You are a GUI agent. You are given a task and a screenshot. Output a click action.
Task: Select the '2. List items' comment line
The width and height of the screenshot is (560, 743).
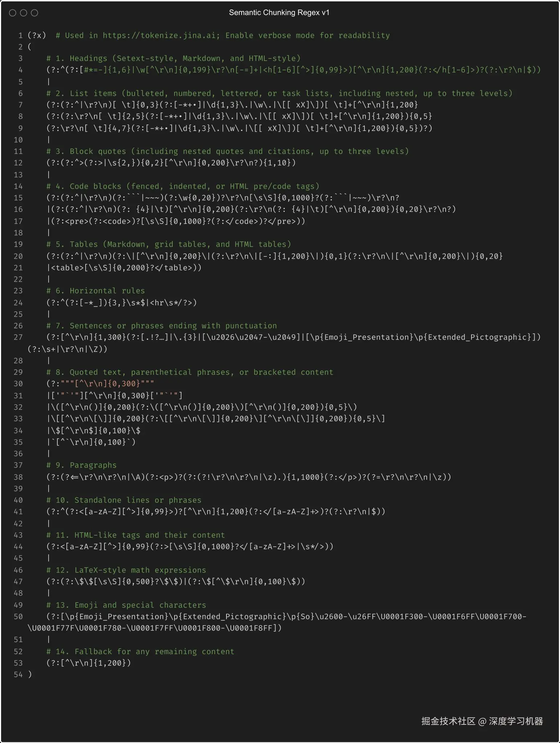[279, 93]
